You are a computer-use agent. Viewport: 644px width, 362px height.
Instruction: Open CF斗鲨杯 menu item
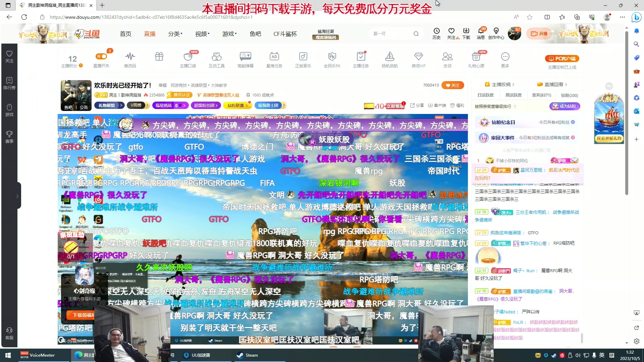(285, 34)
